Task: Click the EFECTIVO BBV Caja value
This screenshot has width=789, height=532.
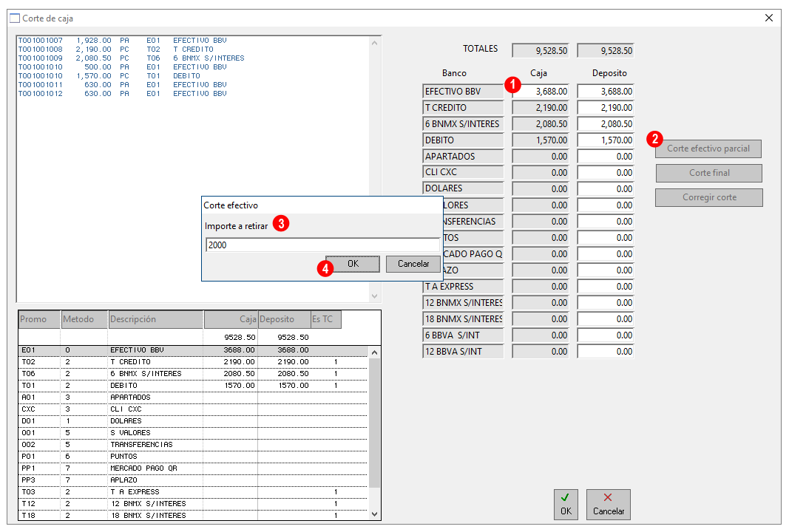Action: (x=541, y=92)
